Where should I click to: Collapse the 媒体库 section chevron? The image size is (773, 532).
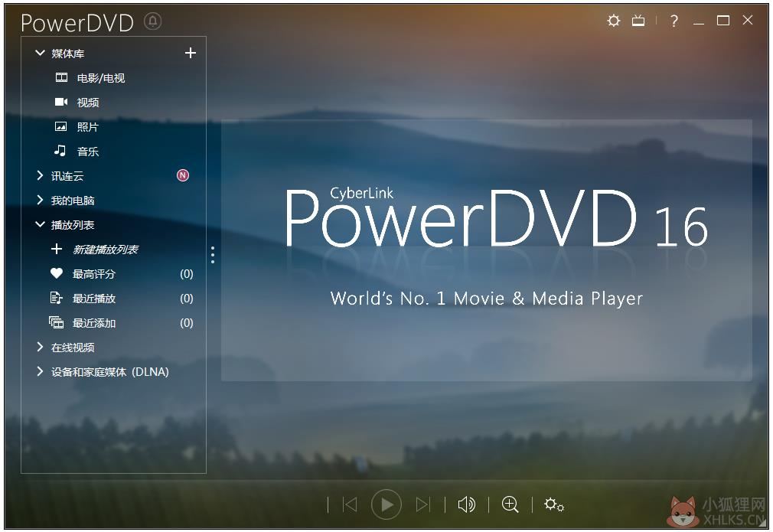pyautogui.click(x=40, y=53)
